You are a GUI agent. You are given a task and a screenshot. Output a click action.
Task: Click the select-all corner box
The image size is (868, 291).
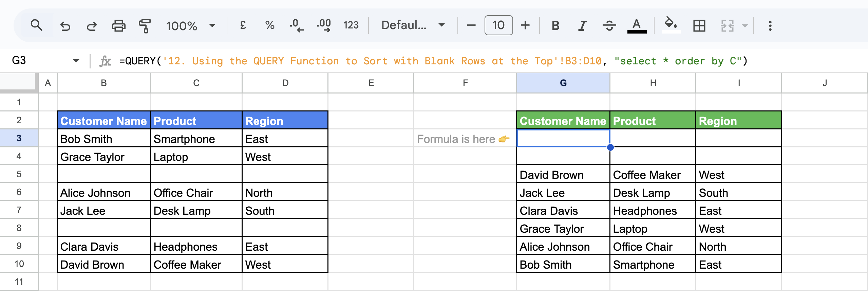point(18,82)
